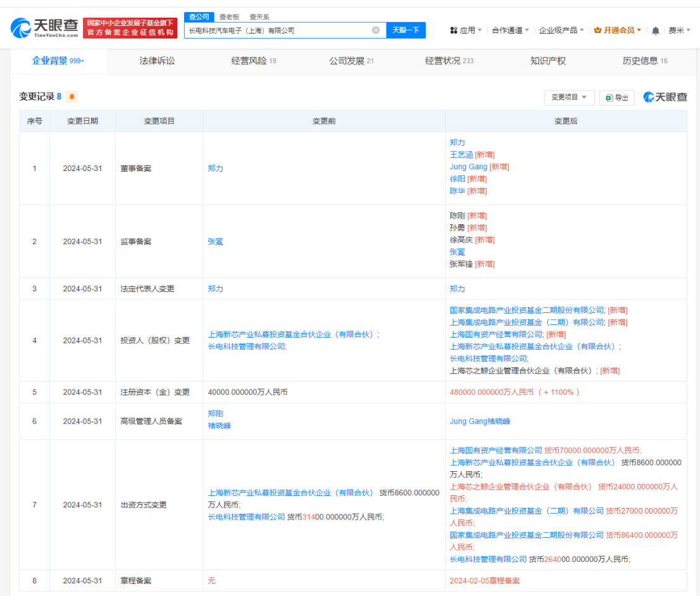The image size is (700, 596).
Task: Open 陈华 director link
Action: (457, 191)
